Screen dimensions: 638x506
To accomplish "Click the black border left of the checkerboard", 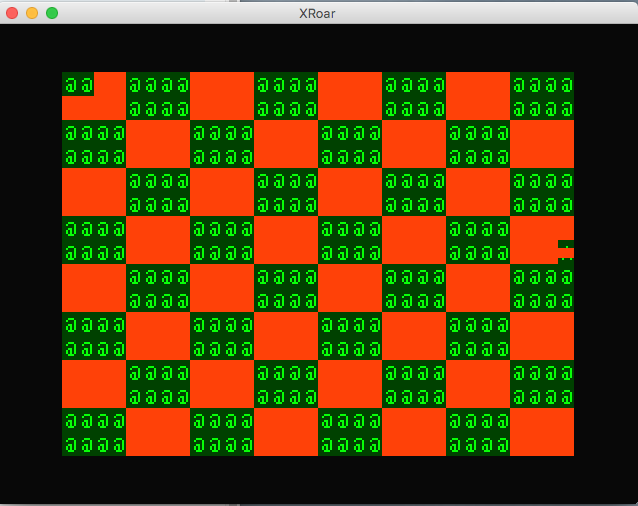I will (30, 264).
